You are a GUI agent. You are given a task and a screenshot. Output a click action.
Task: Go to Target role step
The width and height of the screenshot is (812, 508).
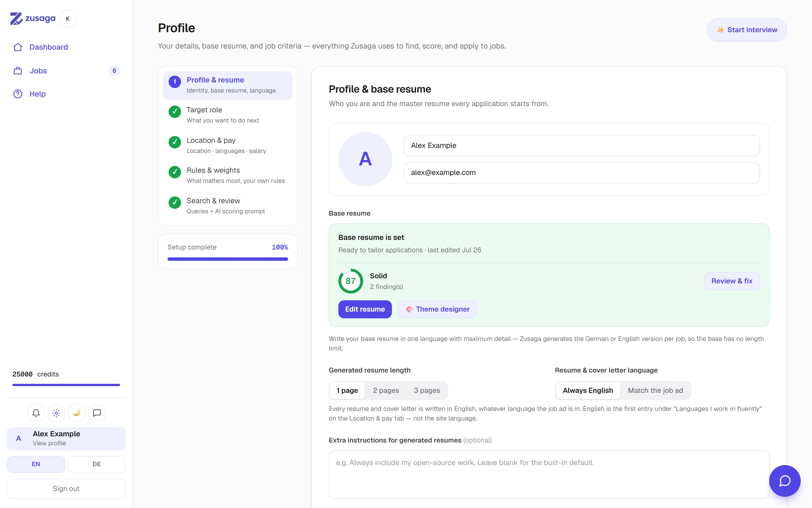(228, 115)
